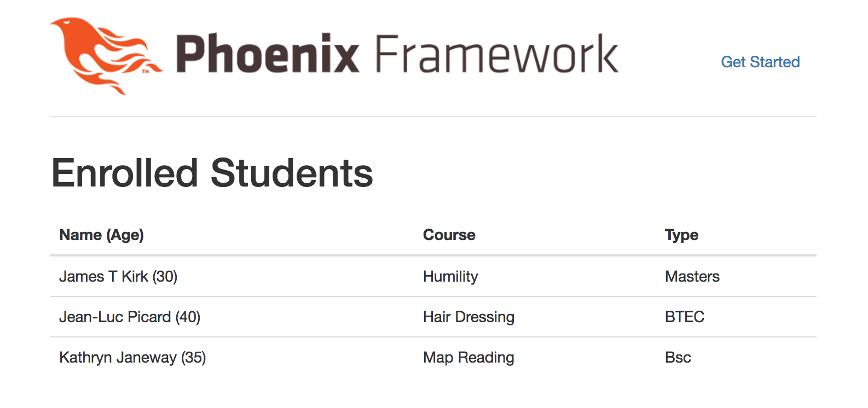
Task: Click the Humility course cell
Action: 450,276
